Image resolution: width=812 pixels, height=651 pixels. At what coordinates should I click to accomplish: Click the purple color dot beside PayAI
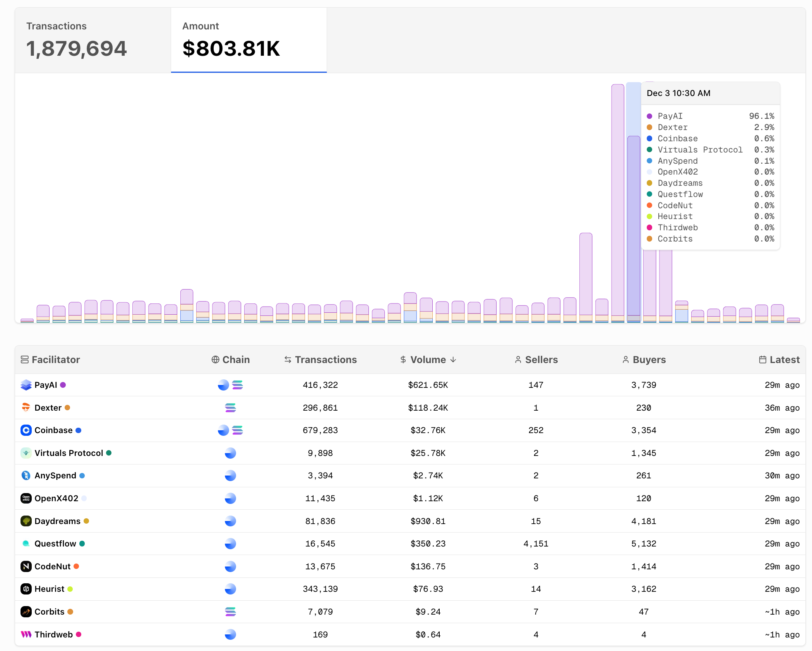[63, 385]
